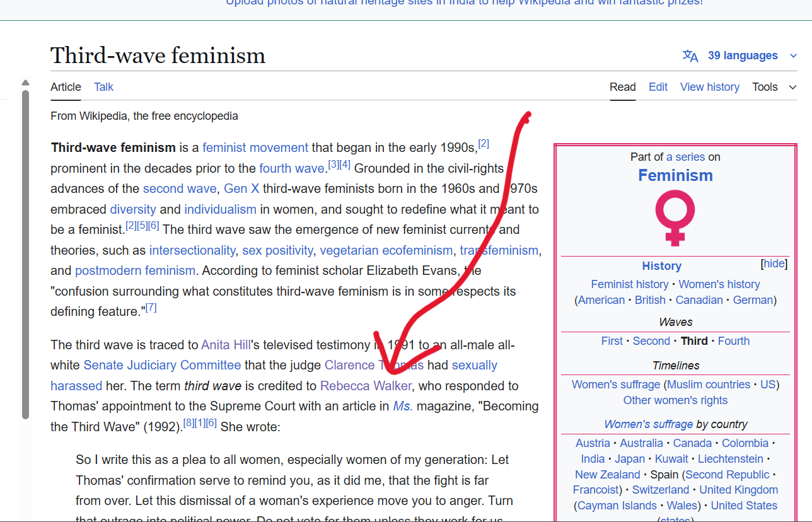Expand the Tools dropdown menu

pyautogui.click(x=774, y=87)
